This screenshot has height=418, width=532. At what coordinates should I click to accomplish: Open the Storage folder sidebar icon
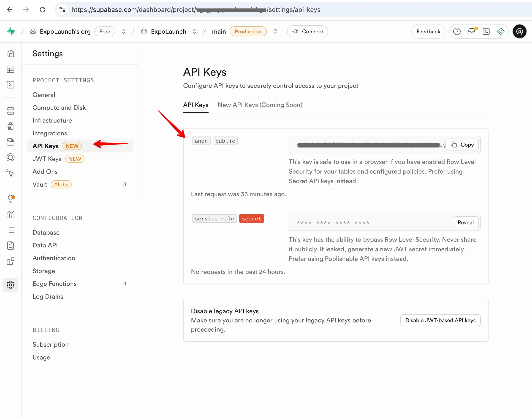[11, 142]
